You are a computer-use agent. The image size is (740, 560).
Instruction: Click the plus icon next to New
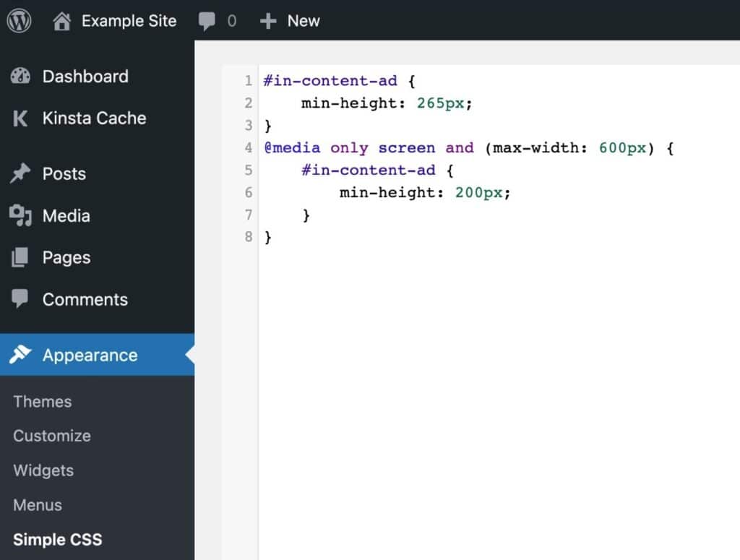[267, 20]
